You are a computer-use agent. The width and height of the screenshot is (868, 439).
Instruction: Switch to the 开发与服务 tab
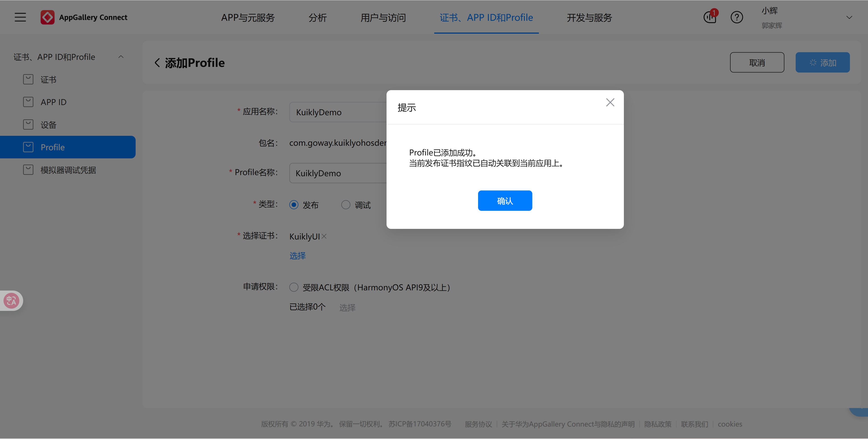point(589,18)
